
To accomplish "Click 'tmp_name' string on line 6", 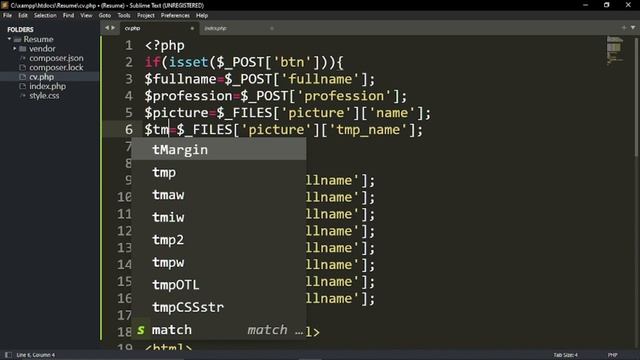I will click(x=368, y=130).
